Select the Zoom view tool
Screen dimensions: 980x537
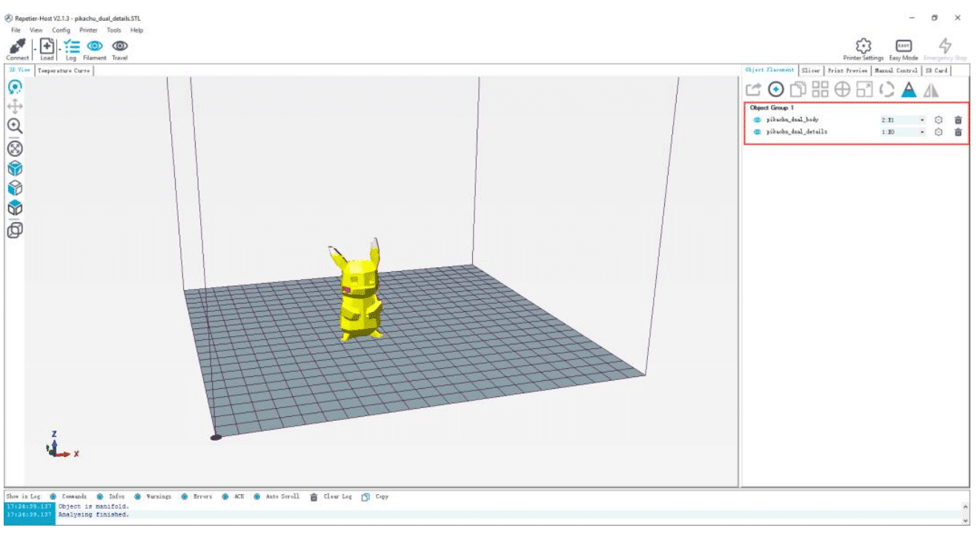pyautogui.click(x=14, y=127)
